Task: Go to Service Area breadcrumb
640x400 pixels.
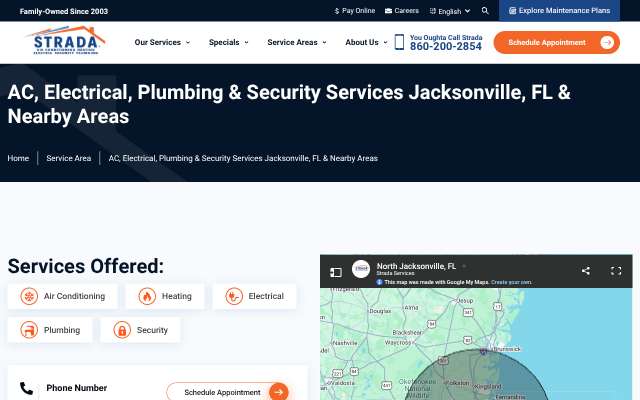Action: [x=69, y=158]
